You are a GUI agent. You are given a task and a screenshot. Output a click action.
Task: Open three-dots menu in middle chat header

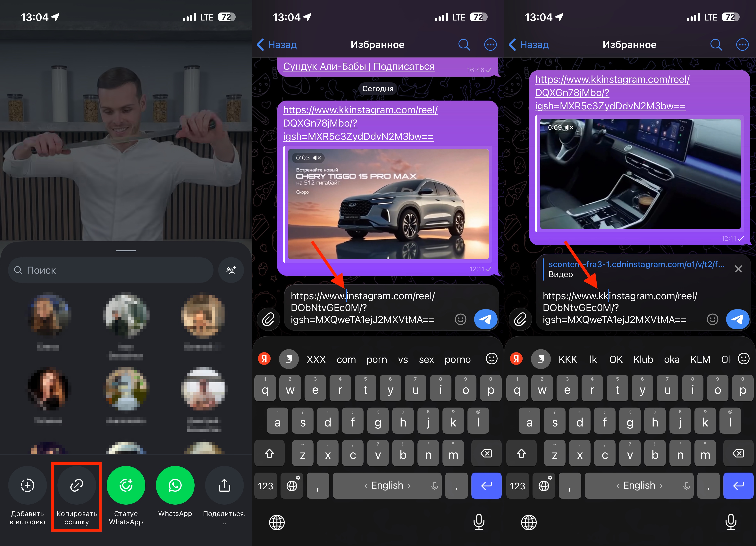pyautogui.click(x=490, y=45)
